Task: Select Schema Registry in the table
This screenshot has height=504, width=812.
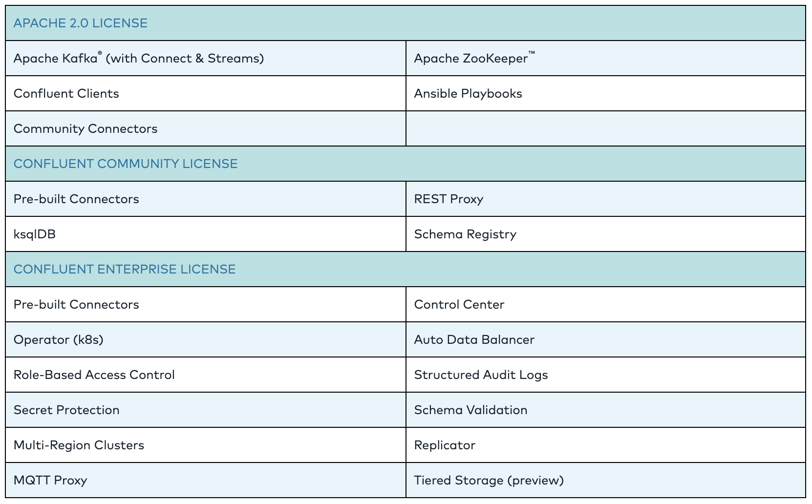Action: click(465, 234)
